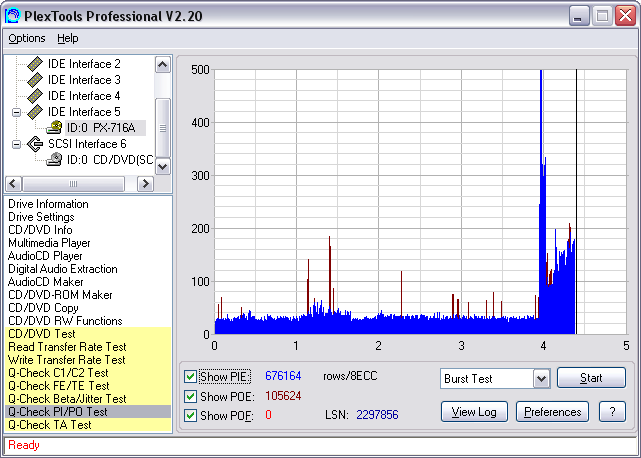Image resolution: width=641 pixels, height=458 pixels.
Task: Click the device tree scroll right arrow
Action: (145, 184)
